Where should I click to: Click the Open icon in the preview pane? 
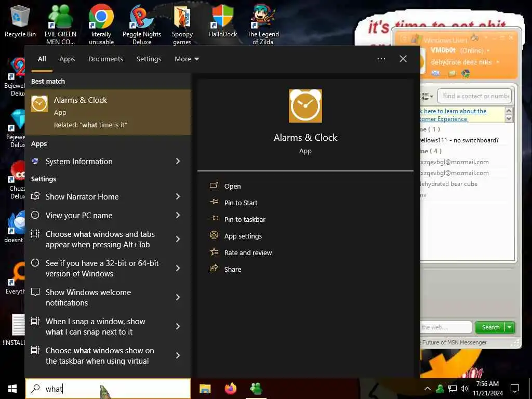coord(214,185)
